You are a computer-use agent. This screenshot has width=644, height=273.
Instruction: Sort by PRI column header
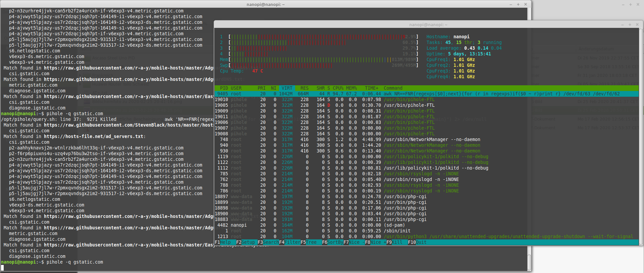pyautogui.click(x=262, y=88)
